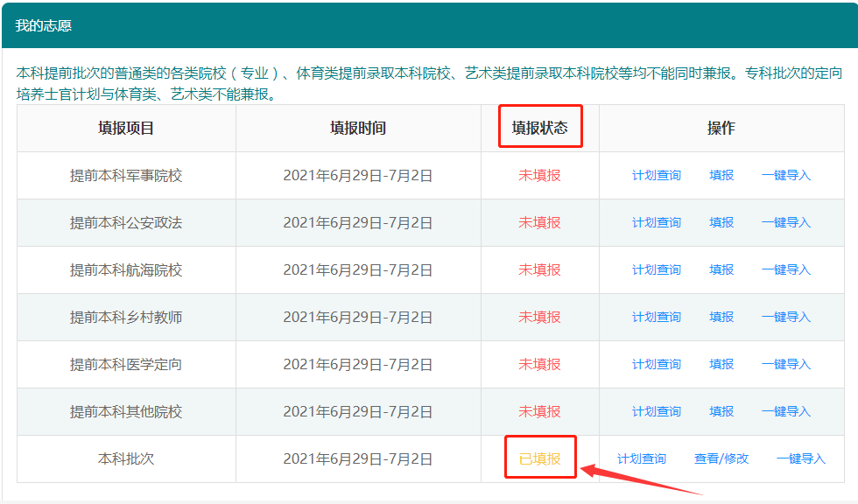Select 填报 for 提前本科公安政法
Viewport: 858px width, 504px height.
(721, 222)
